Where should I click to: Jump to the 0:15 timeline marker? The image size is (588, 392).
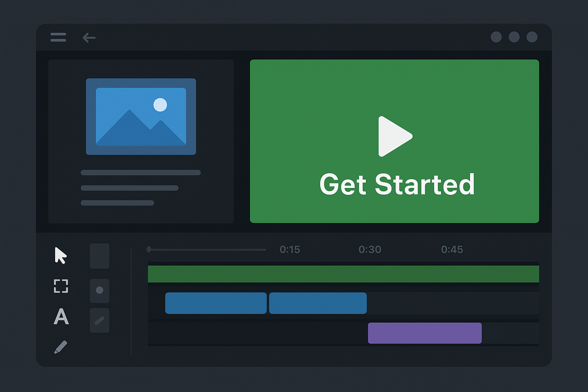(290, 250)
